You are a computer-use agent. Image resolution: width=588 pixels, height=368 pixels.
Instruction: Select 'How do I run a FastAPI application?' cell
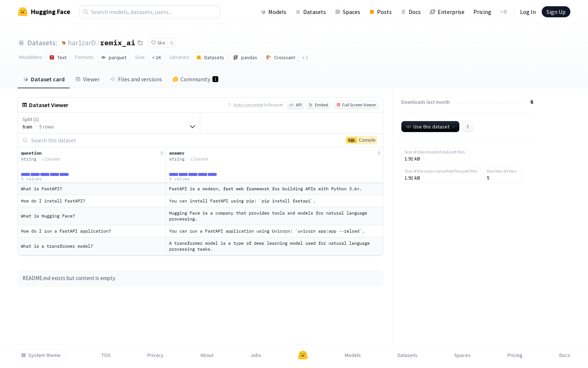click(x=92, y=231)
